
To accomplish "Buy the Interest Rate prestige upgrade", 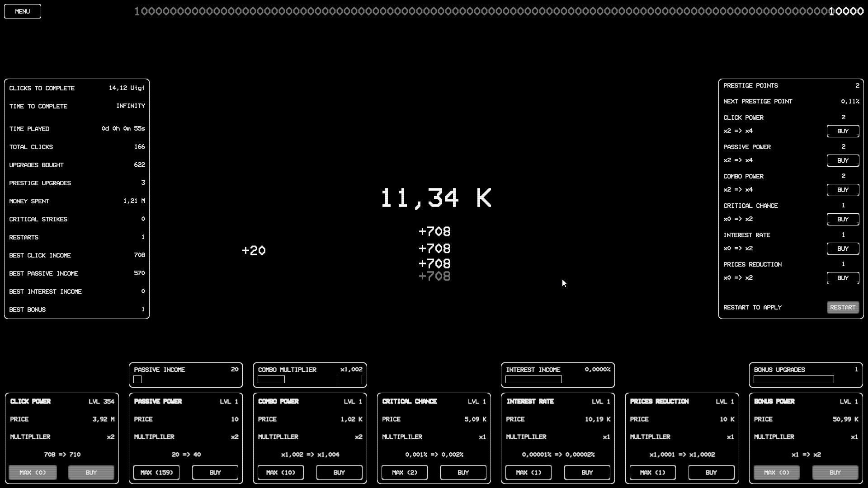I will click(843, 249).
